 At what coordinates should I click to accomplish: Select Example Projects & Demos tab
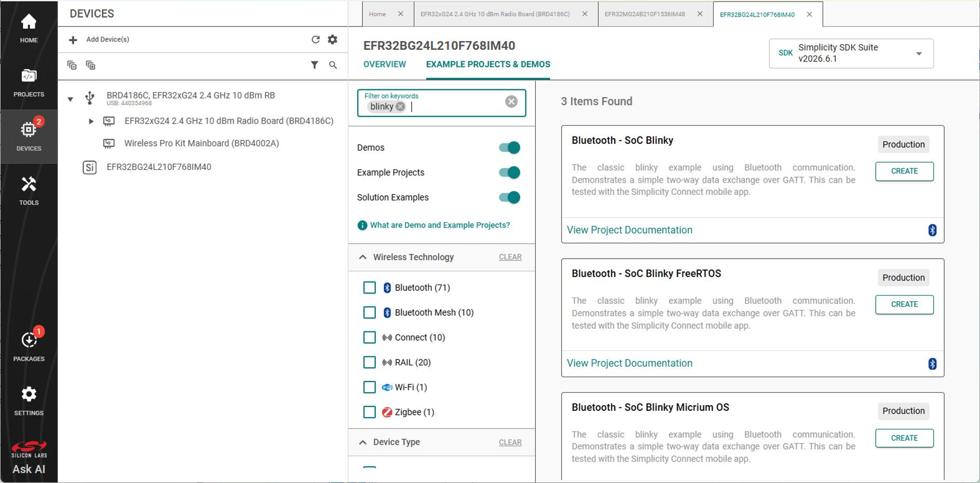tap(488, 64)
